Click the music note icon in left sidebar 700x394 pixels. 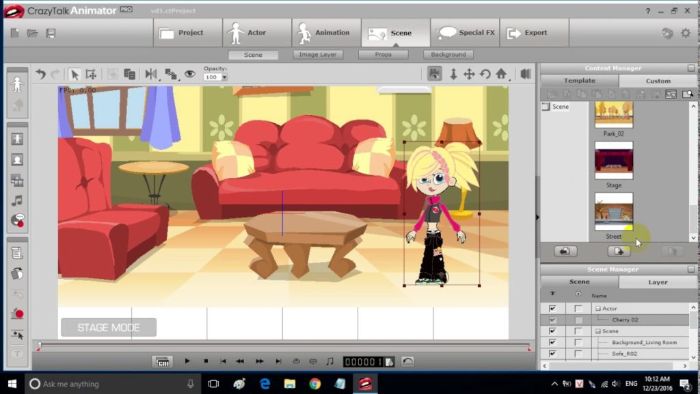coord(17,201)
